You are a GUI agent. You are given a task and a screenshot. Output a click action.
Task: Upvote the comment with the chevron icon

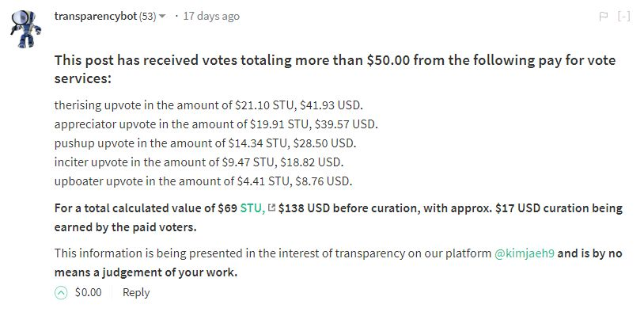[x=61, y=293]
